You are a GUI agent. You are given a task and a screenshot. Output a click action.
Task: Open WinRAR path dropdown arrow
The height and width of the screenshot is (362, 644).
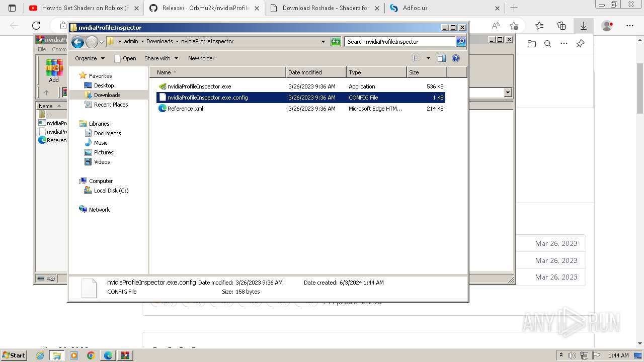pos(508,93)
